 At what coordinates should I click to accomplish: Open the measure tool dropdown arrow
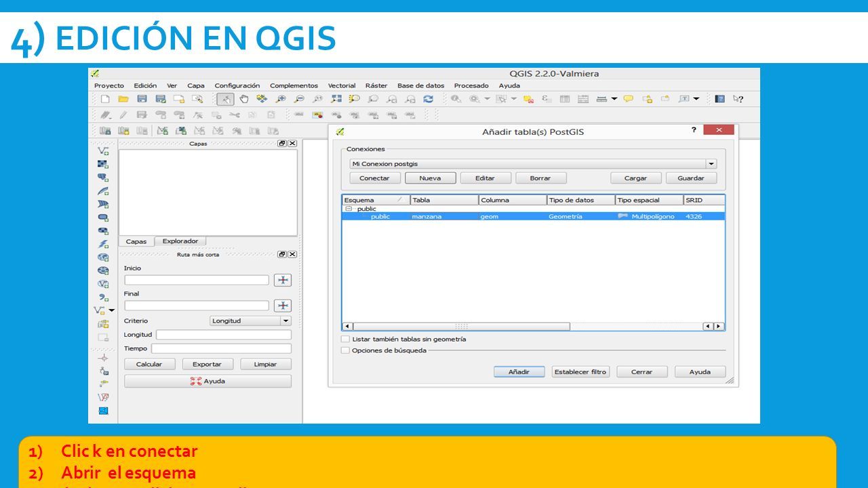[614, 99]
